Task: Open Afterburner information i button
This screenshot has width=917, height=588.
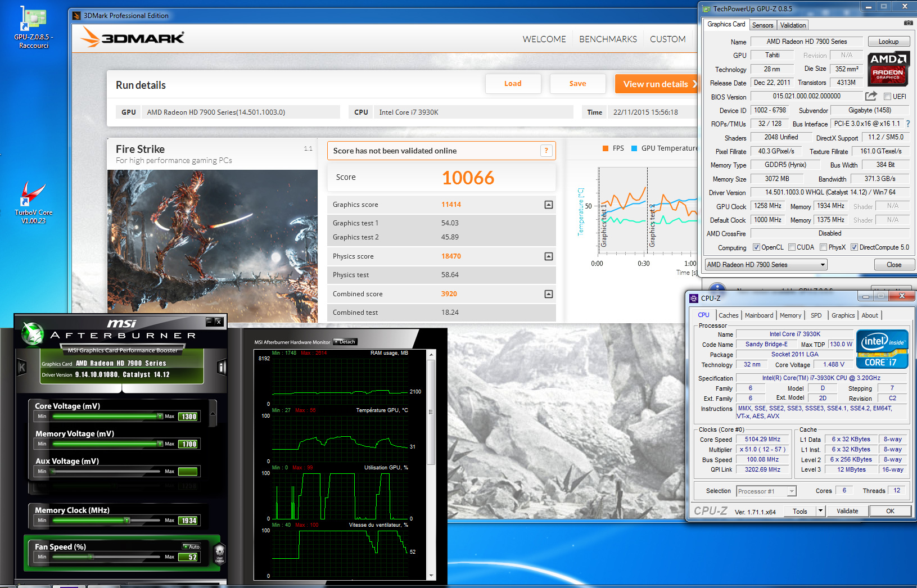Action: [x=222, y=368]
